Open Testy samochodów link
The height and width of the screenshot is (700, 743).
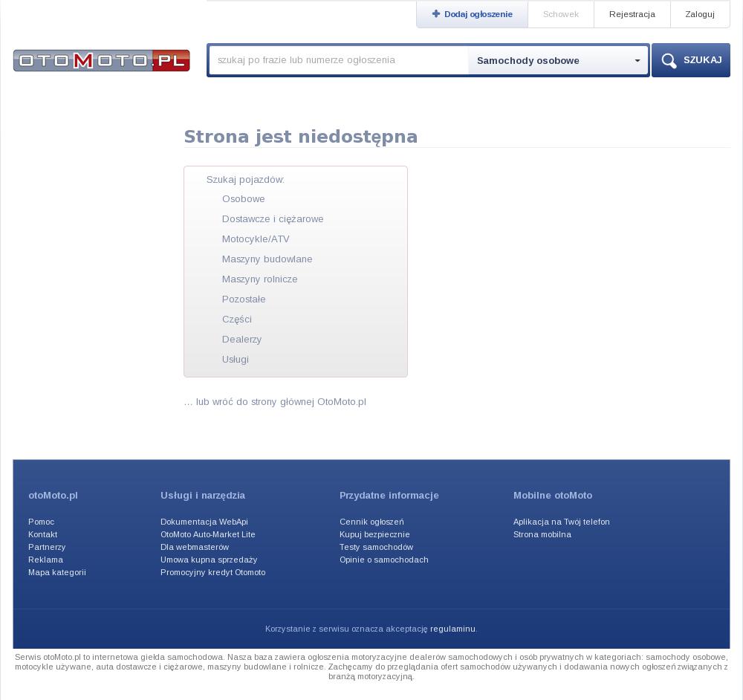tap(376, 547)
